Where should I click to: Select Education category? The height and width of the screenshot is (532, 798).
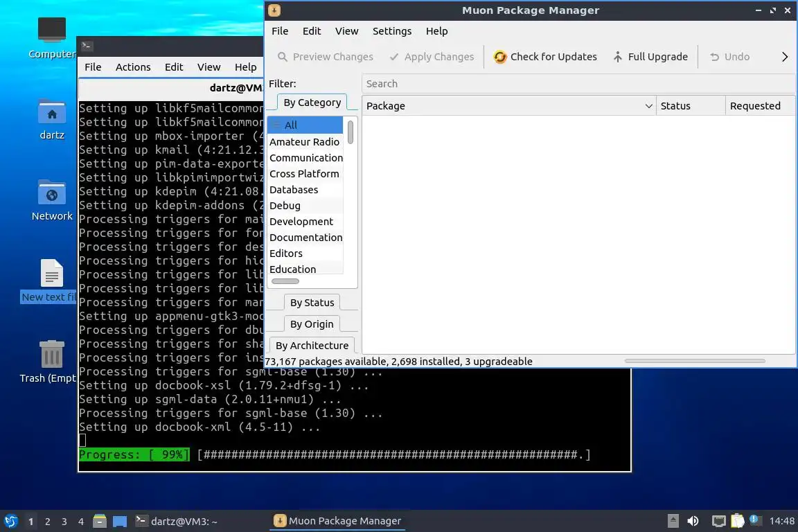pyautogui.click(x=305, y=269)
